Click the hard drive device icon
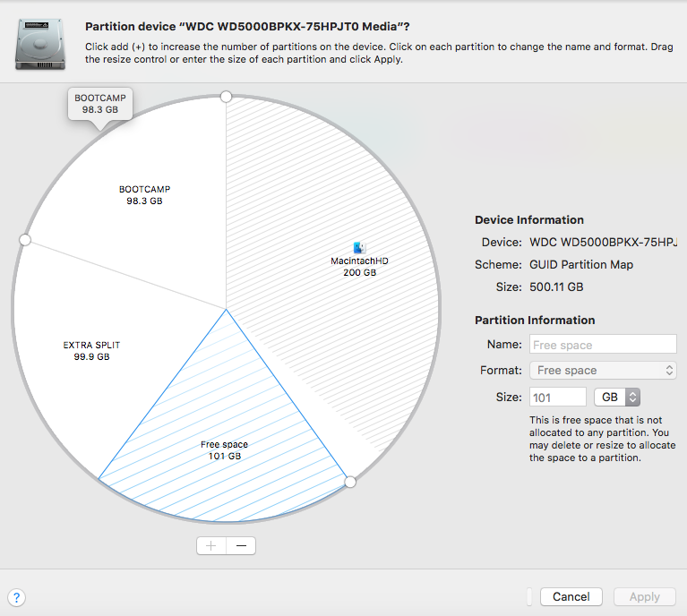 [x=40, y=44]
